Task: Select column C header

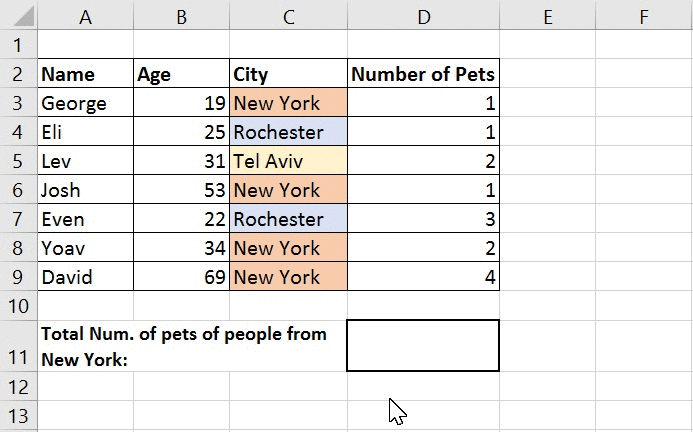Action: point(288,16)
